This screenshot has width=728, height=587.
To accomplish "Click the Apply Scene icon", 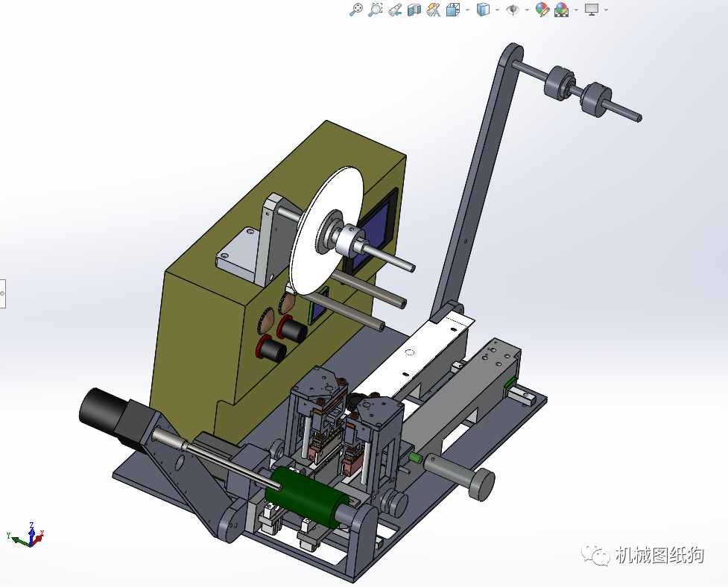I will coord(562,10).
